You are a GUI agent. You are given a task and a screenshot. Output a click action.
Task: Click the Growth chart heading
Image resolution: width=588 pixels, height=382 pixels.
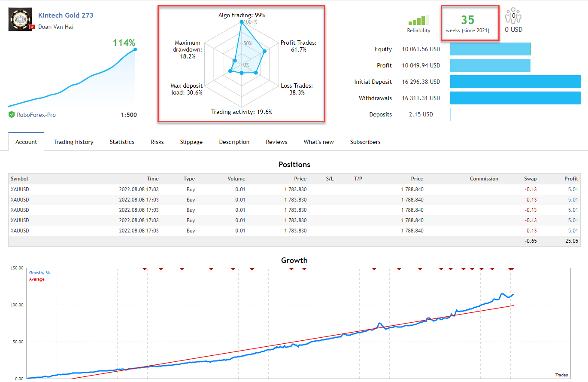tap(294, 260)
